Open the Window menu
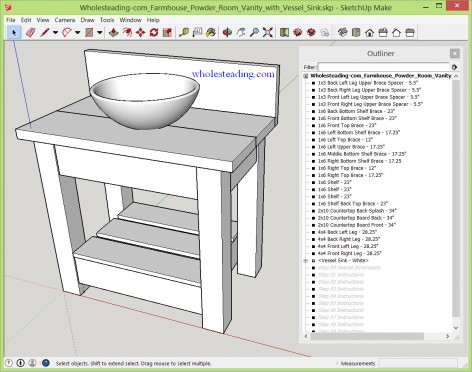Screen dimensions: 472x372 tap(130, 20)
